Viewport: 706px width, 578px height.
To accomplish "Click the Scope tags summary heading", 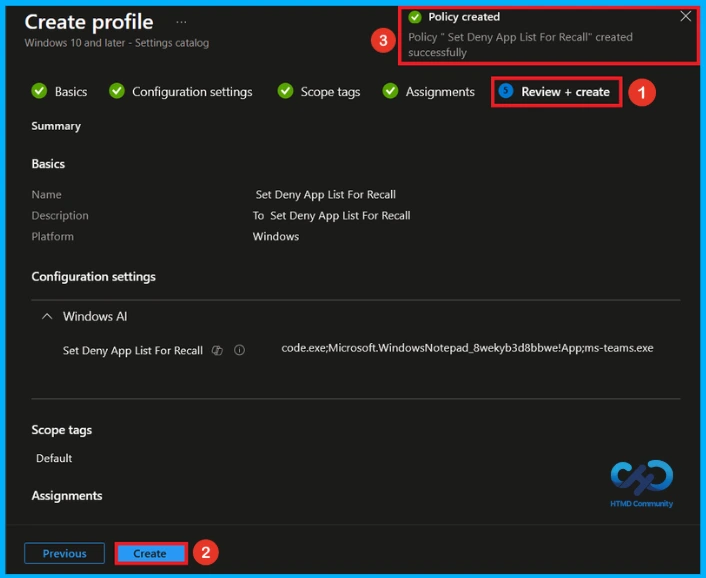I will [x=62, y=430].
